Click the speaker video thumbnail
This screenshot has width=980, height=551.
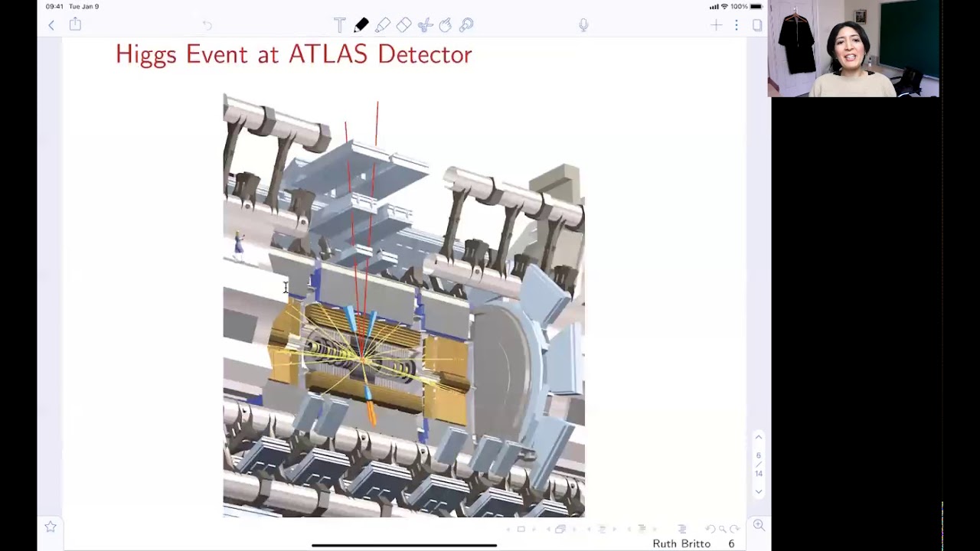(854, 49)
